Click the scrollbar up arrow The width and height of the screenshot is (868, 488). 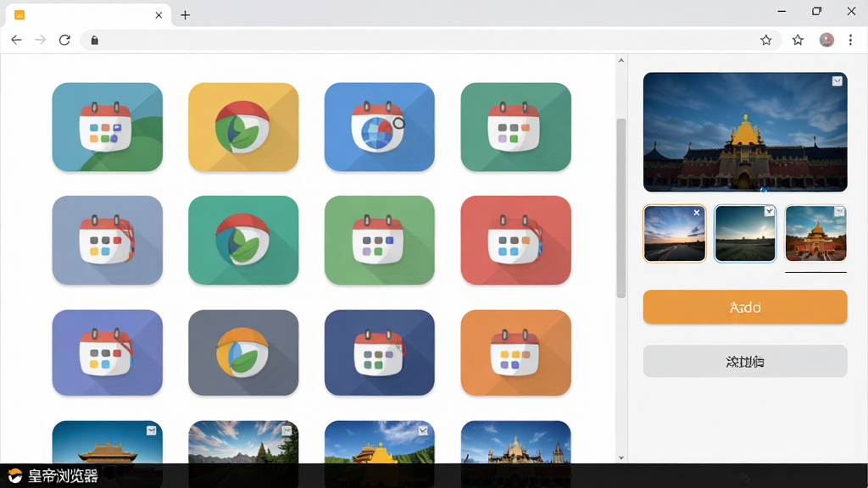tap(621, 60)
